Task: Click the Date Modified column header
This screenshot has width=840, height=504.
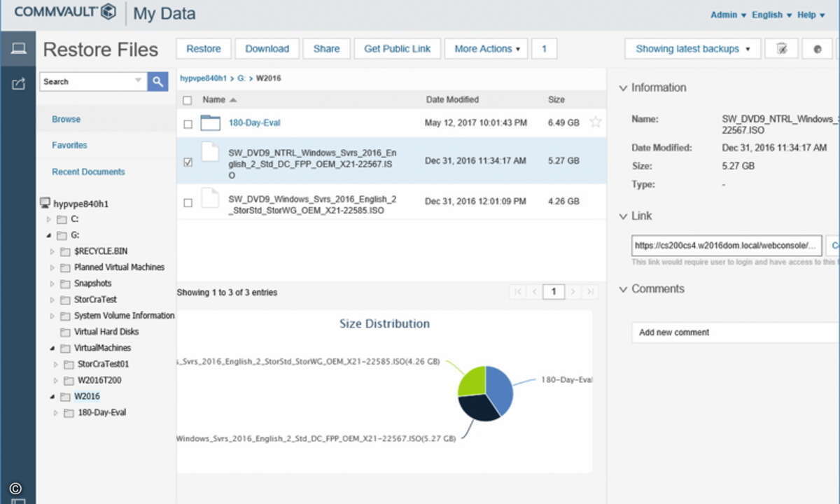Action: click(x=452, y=100)
